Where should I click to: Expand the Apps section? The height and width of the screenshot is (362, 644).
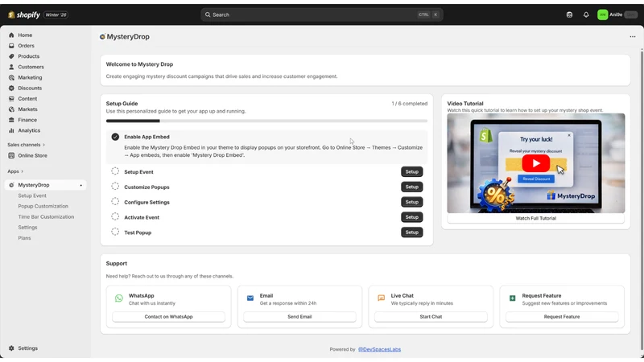pos(15,171)
